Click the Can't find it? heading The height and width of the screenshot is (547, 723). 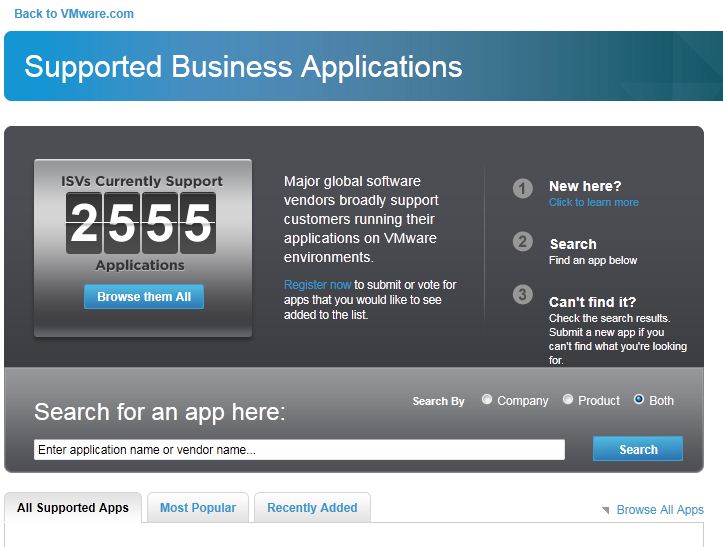point(593,302)
